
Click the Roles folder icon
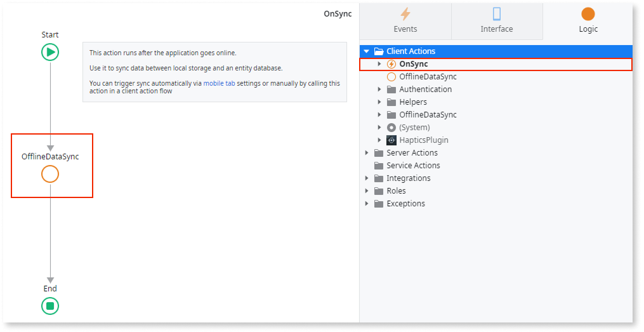tap(379, 192)
